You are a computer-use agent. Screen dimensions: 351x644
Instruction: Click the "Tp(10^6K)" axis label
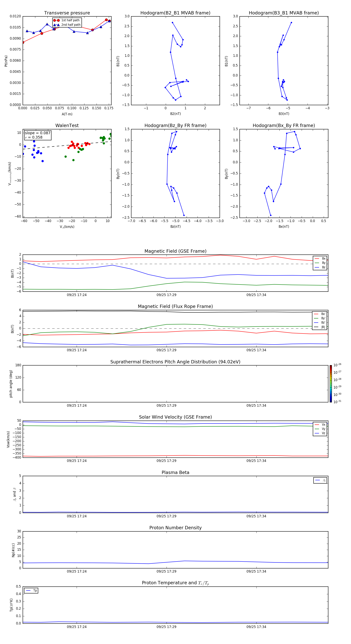(x=11, y=605)
